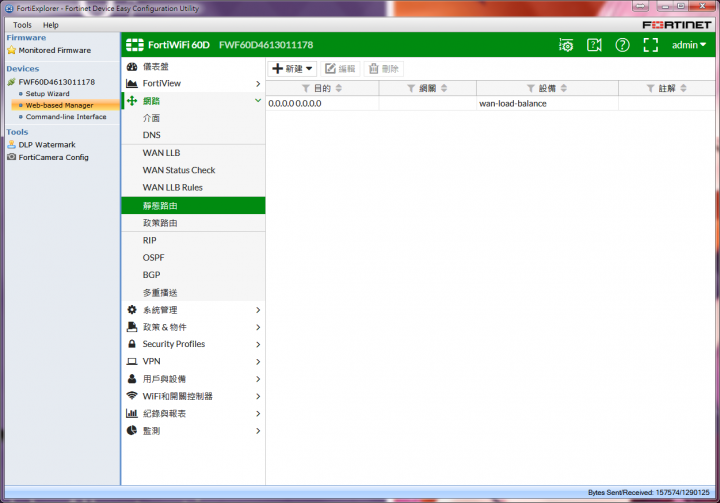The image size is (720, 503).
Task: Sort the destination column with arrows
Action: (339, 88)
